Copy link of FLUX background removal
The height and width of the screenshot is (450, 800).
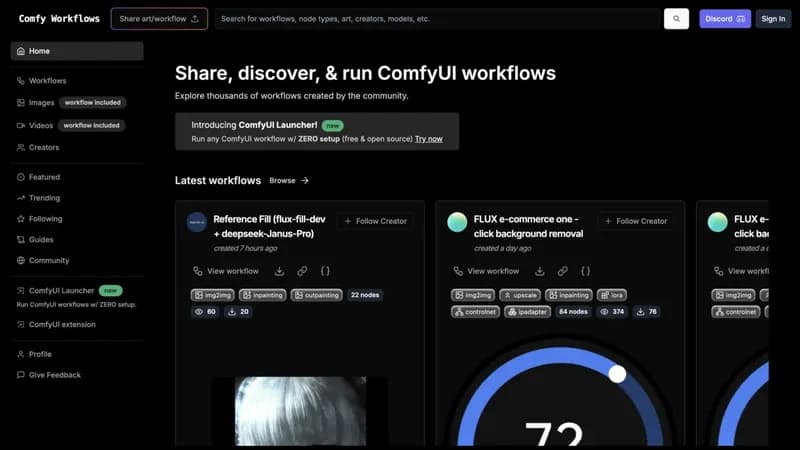[562, 271]
